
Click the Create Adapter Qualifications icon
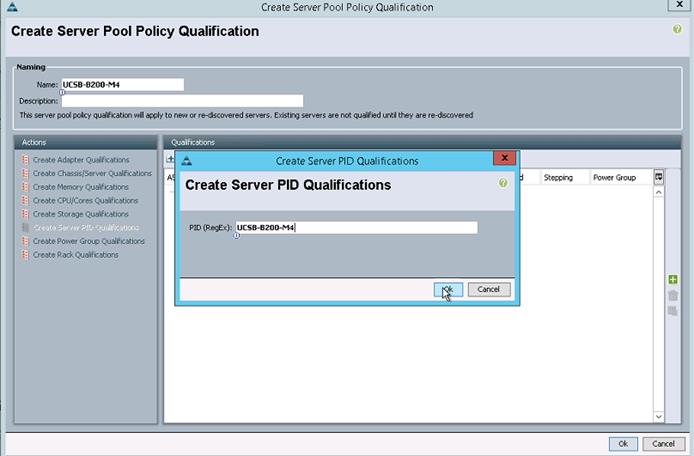coord(25,160)
